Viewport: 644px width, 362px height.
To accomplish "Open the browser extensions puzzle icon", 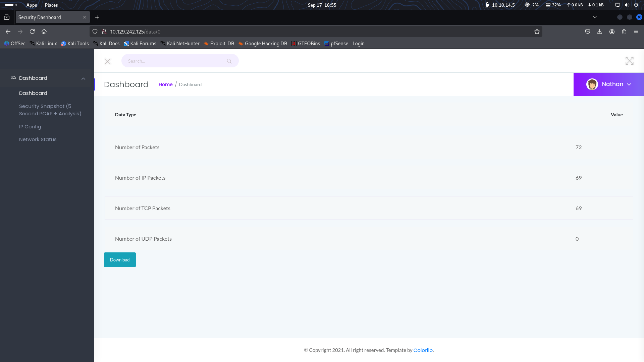I will 624,32.
